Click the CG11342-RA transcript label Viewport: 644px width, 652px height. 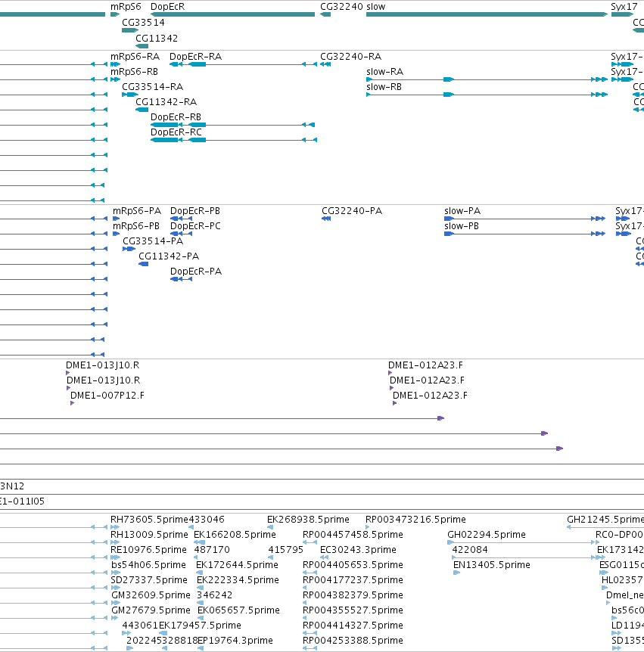166,102
